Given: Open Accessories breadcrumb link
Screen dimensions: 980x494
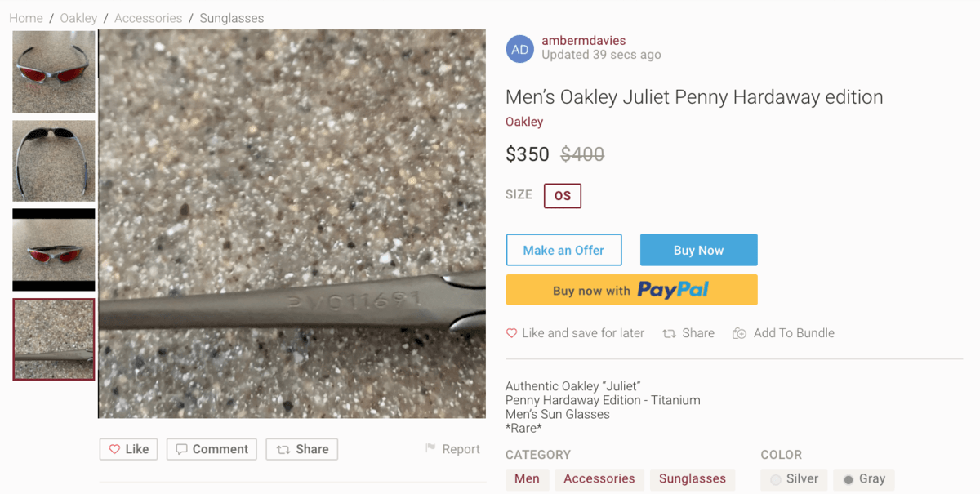Looking at the screenshot, I should tap(148, 18).
